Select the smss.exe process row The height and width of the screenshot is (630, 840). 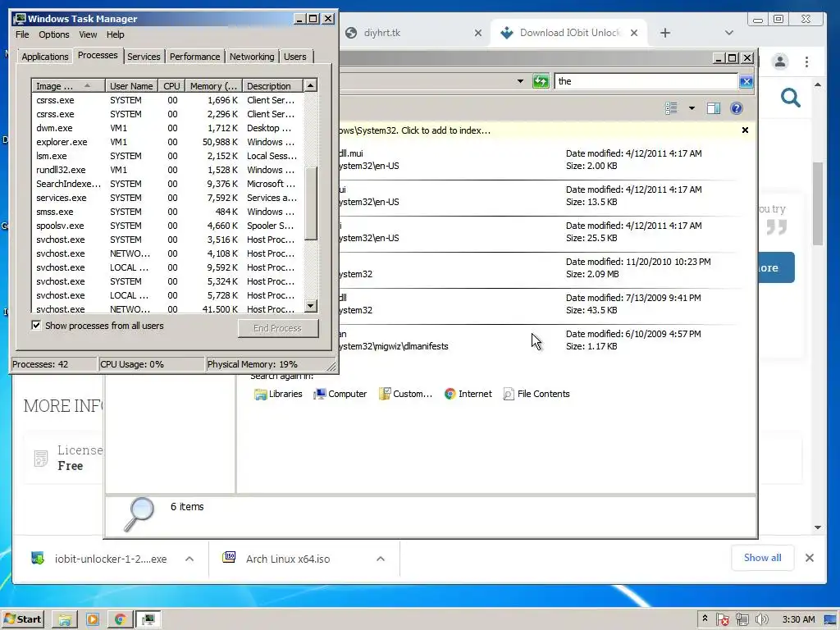(x=167, y=212)
